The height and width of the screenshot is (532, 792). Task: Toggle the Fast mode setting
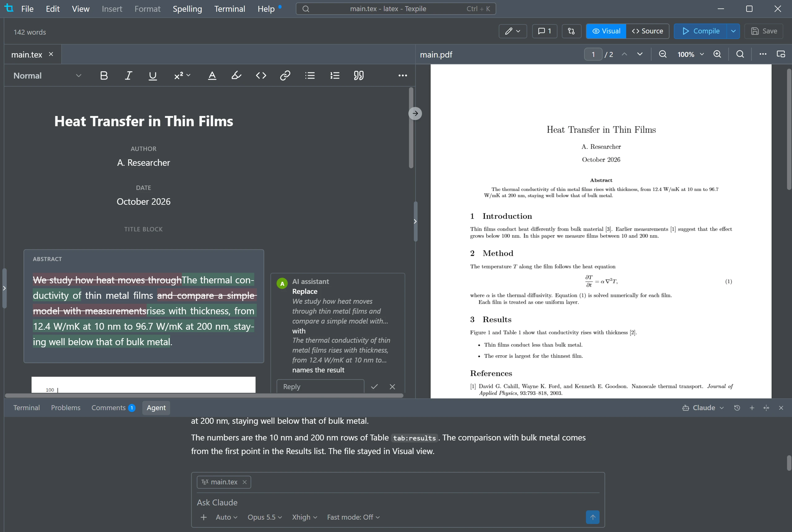[x=353, y=517]
